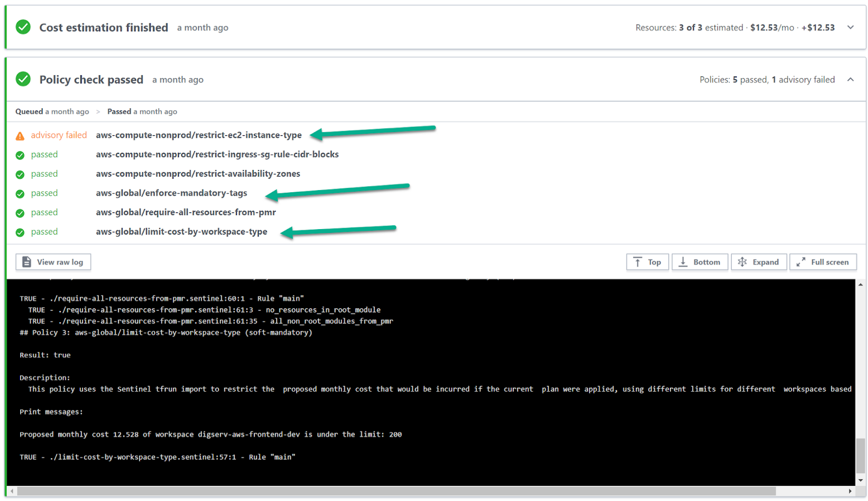This screenshot has height=501, width=868.
Task: Click the log vertical scrollbar thumb
Action: 861,455
